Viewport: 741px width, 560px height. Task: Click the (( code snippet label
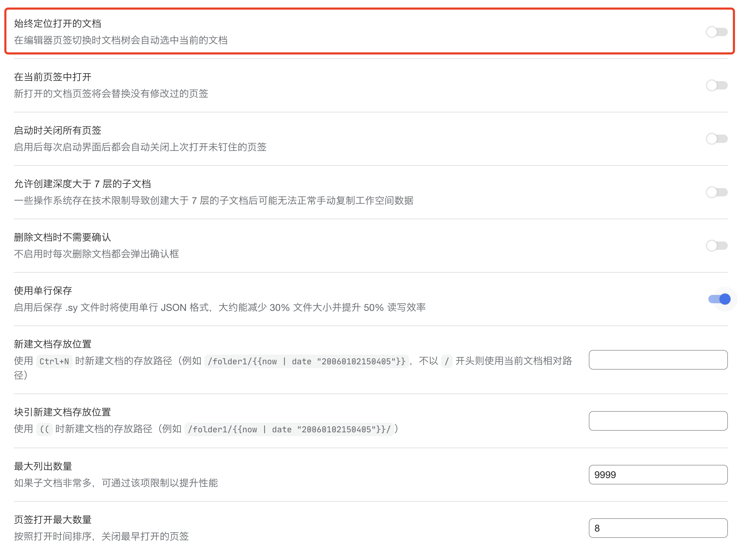click(x=44, y=430)
